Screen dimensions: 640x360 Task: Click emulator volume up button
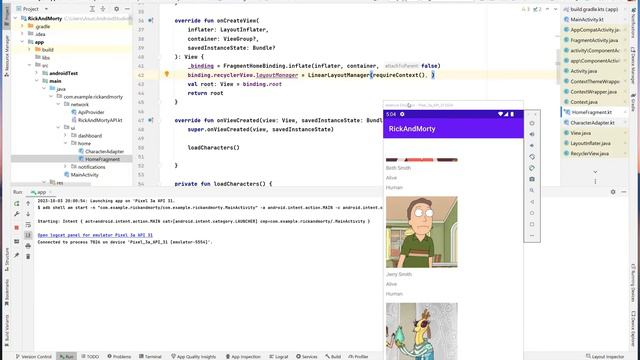click(532, 134)
